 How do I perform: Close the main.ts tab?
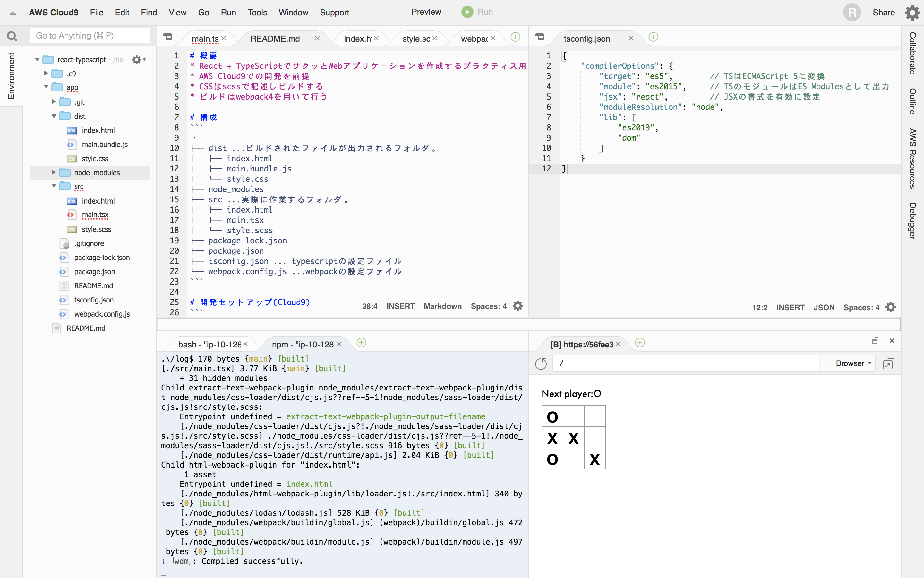[x=224, y=38]
